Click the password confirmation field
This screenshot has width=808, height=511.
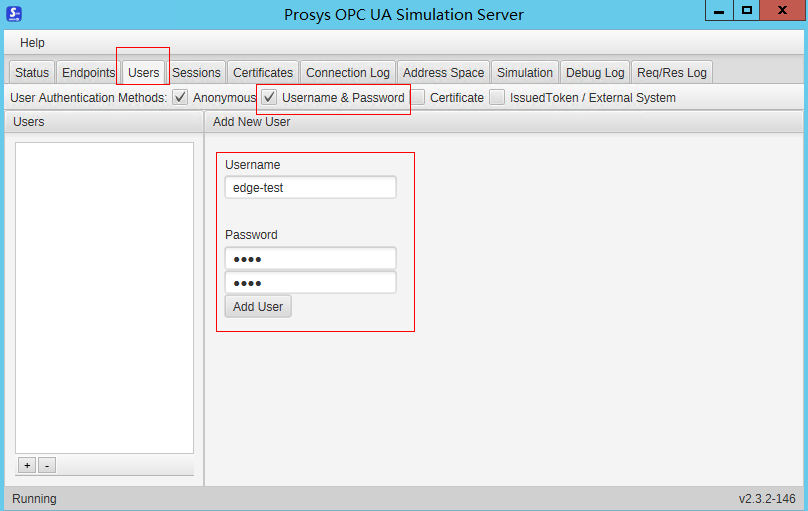tap(311, 283)
